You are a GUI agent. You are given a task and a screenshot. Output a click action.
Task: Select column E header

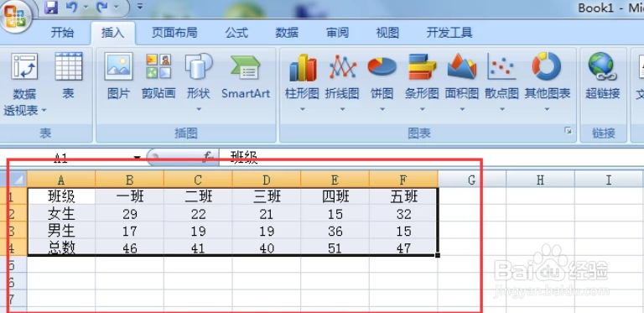click(335, 180)
